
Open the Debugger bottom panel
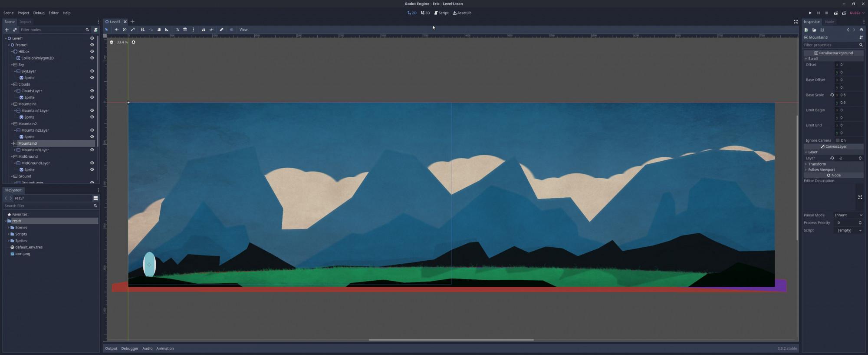[x=130, y=348]
